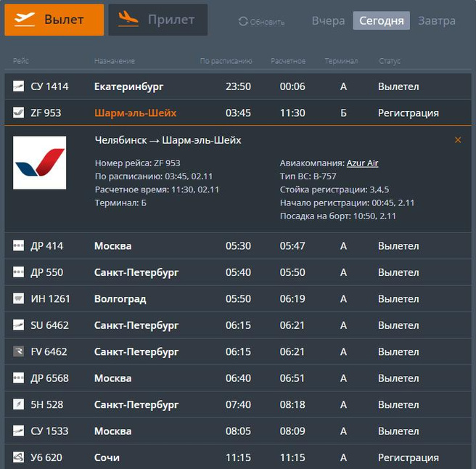Open the Вылет departures tab
The height and width of the screenshot is (469, 476).
(x=54, y=20)
